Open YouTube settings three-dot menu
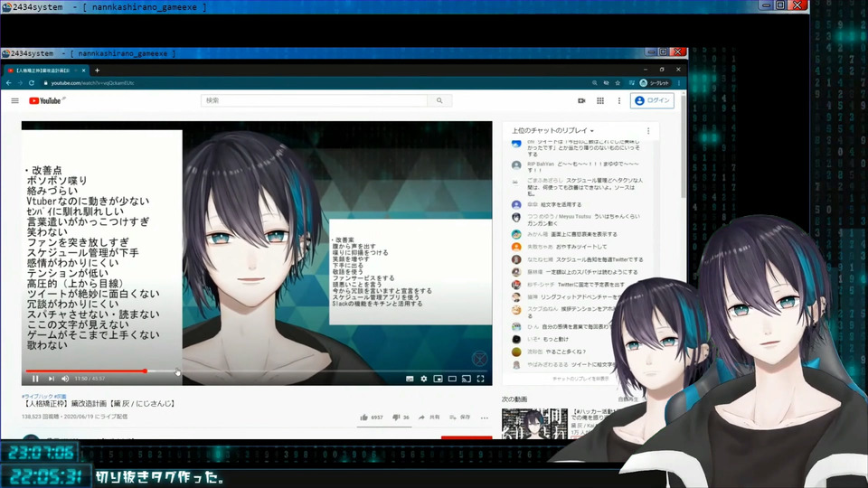 (x=618, y=100)
